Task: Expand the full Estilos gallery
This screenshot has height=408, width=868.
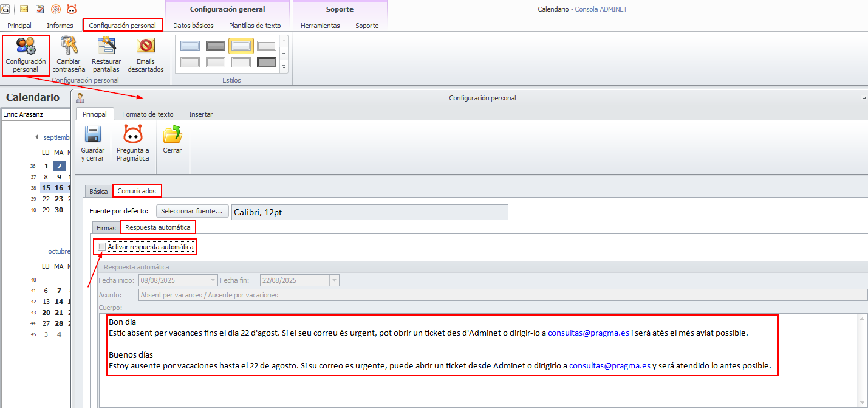Action: pos(284,67)
